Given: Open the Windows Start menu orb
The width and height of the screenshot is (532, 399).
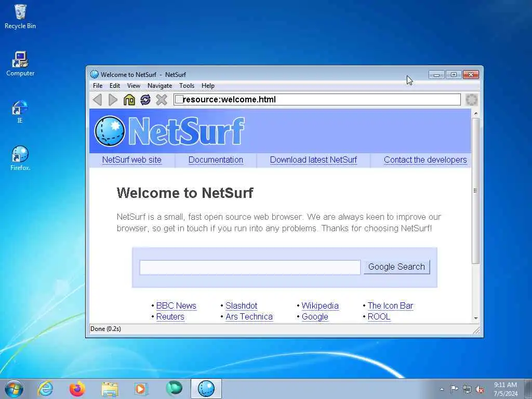Looking at the screenshot, I should (x=14, y=389).
